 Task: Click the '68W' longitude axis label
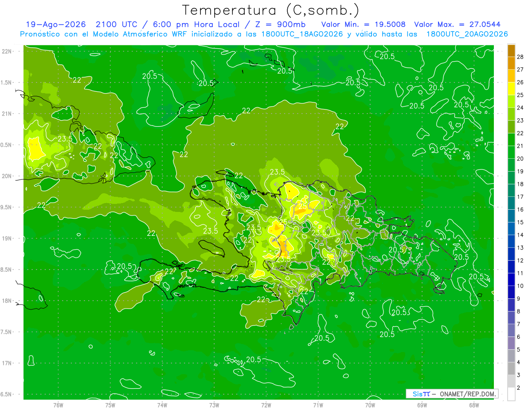point(474,405)
